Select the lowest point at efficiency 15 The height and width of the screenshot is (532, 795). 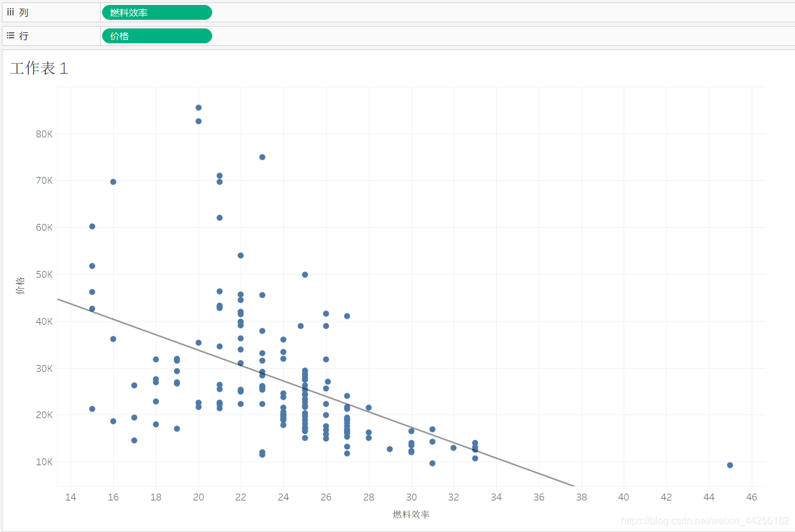click(92, 409)
